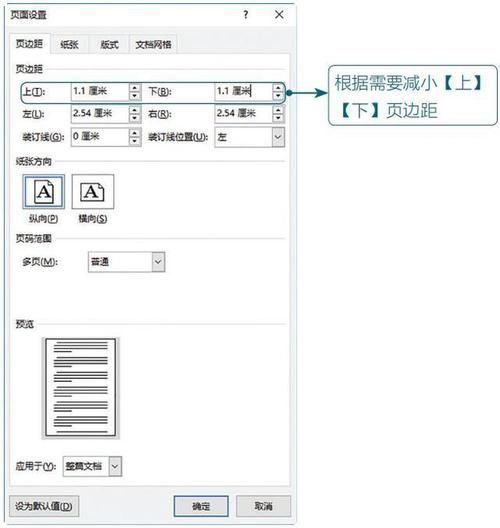
Task: Decrease the 装订线 value with down arrow
Action: [135, 141]
